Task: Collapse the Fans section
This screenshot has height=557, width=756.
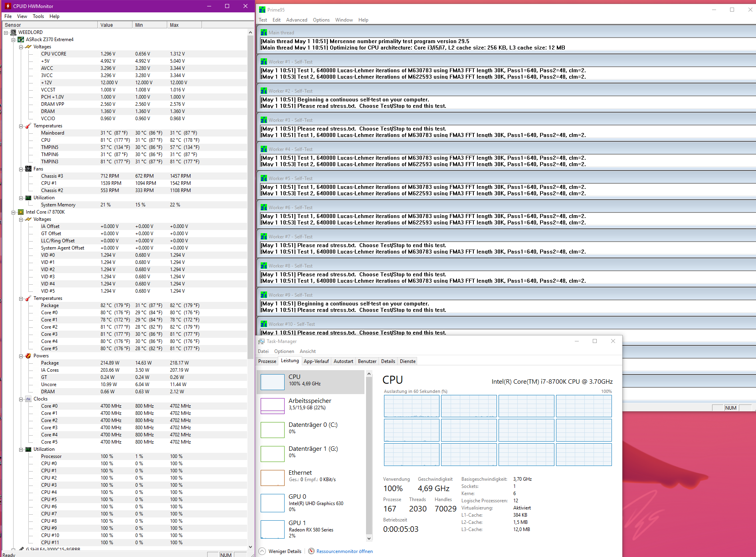Action: point(21,169)
